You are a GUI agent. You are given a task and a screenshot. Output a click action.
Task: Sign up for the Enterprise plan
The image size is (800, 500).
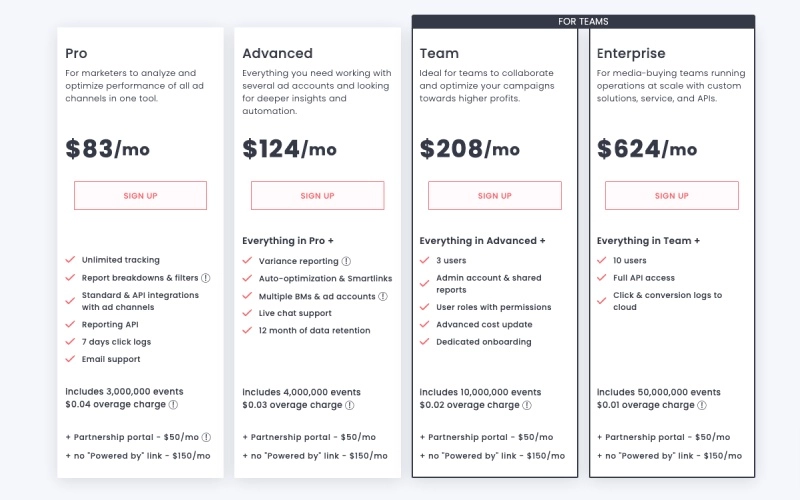pyautogui.click(x=671, y=195)
